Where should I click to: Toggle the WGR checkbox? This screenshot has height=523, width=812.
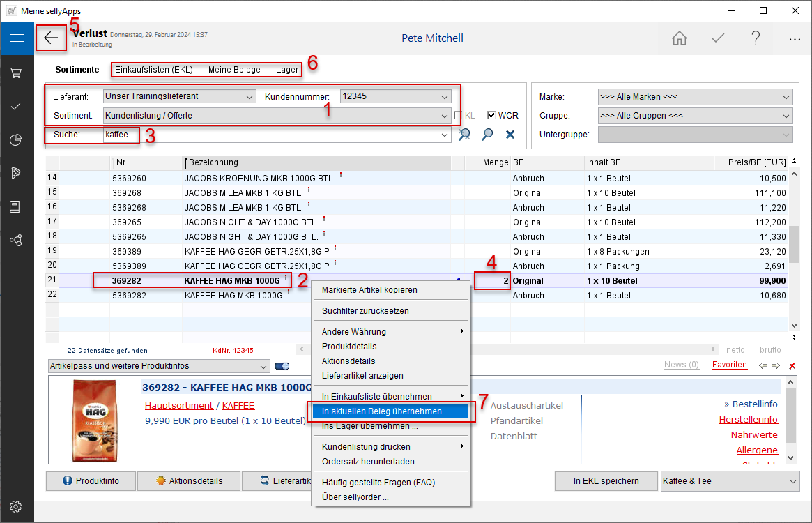[x=491, y=116]
